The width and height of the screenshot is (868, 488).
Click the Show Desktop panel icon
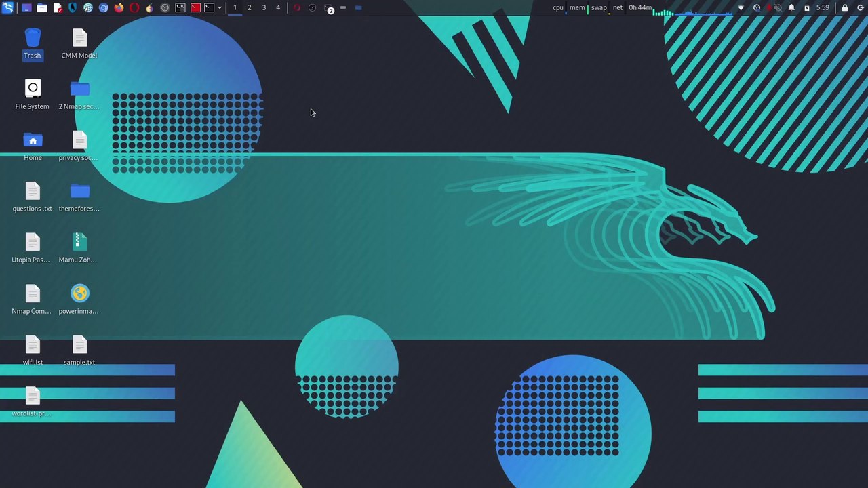tap(26, 8)
